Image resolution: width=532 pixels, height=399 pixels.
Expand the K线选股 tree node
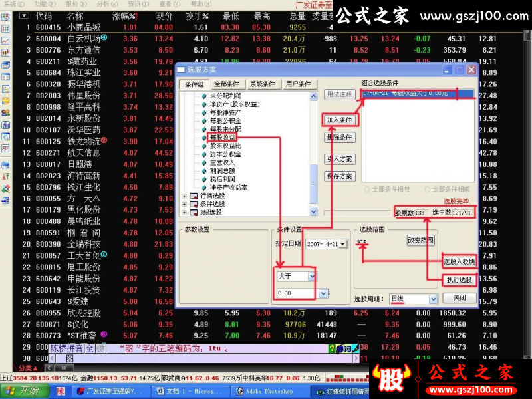(184, 213)
